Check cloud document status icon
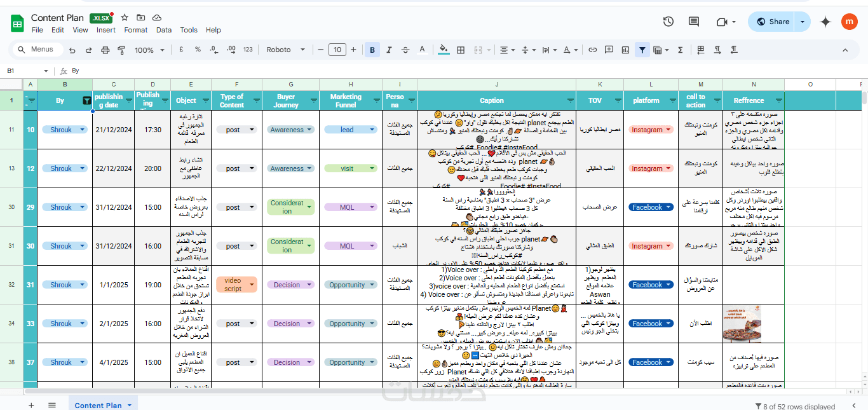This screenshot has width=868, height=410. [x=156, y=18]
